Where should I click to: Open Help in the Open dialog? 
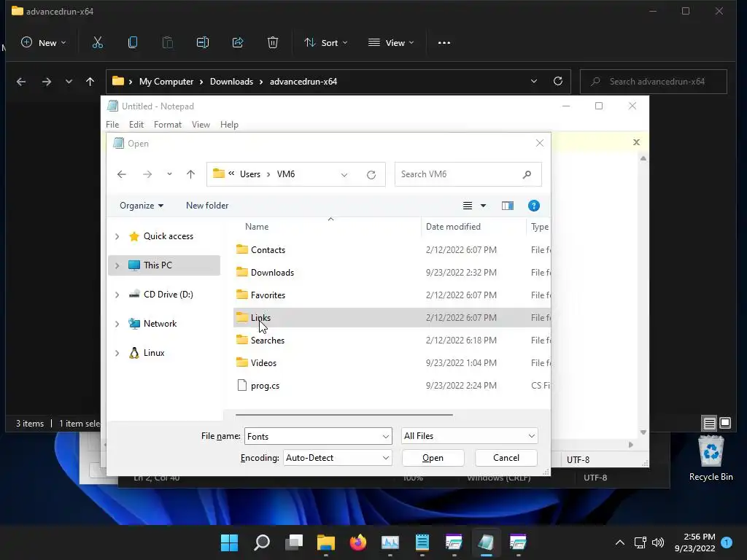pyautogui.click(x=533, y=206)
